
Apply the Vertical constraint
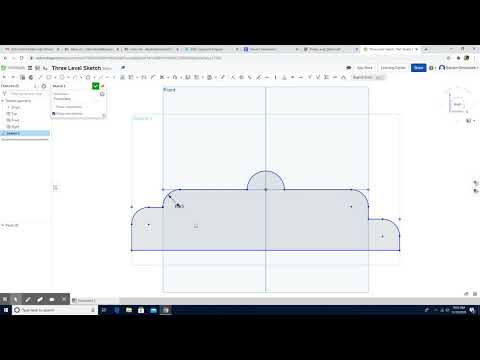click(276, 77)
